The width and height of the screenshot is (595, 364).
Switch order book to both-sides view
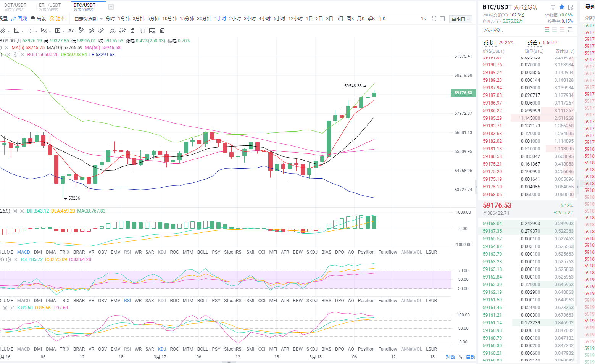547,30
